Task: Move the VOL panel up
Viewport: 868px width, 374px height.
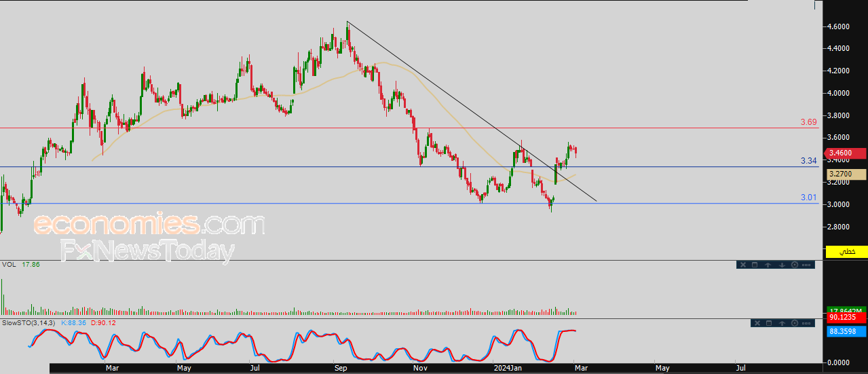Action: click(768, 265)
